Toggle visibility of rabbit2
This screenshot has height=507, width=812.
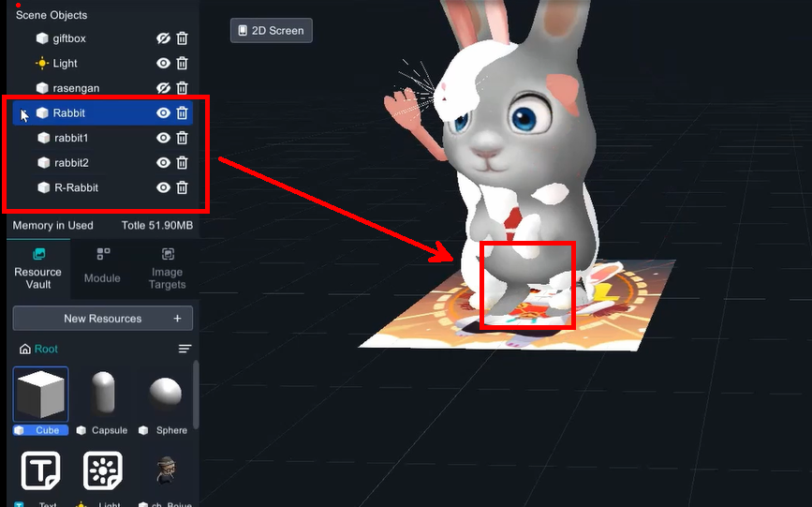pyautogui.click(x=163, y=163)
